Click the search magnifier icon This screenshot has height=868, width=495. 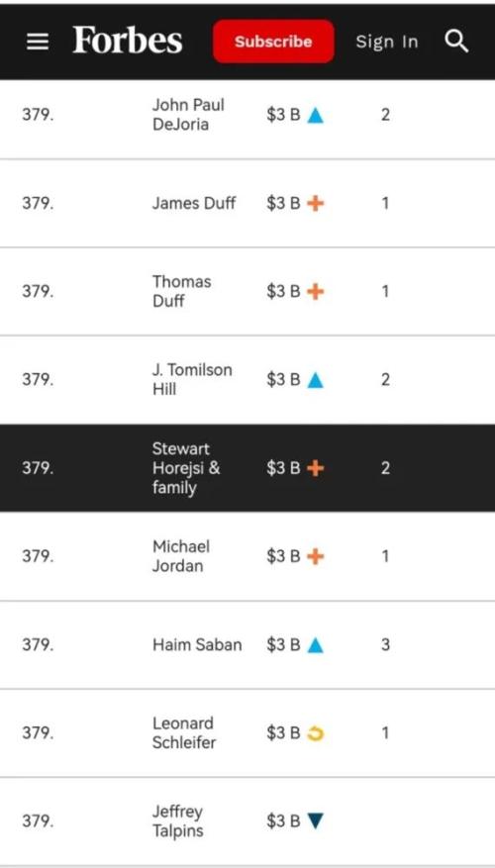[x=456, y=41]
